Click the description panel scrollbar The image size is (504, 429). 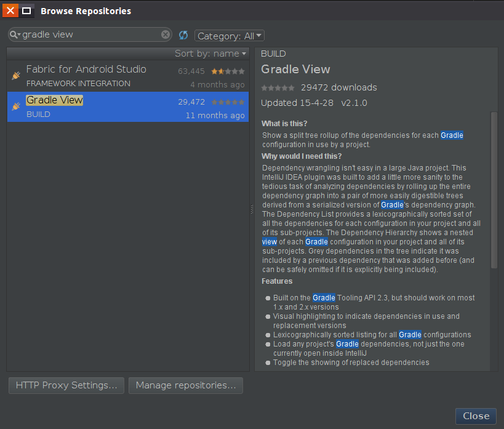coord(494,190)
